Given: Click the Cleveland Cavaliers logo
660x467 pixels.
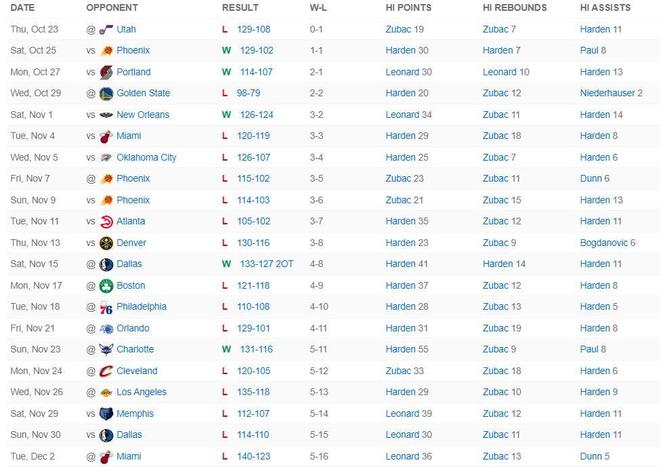Looking at the screenshot, I should 106,371.
